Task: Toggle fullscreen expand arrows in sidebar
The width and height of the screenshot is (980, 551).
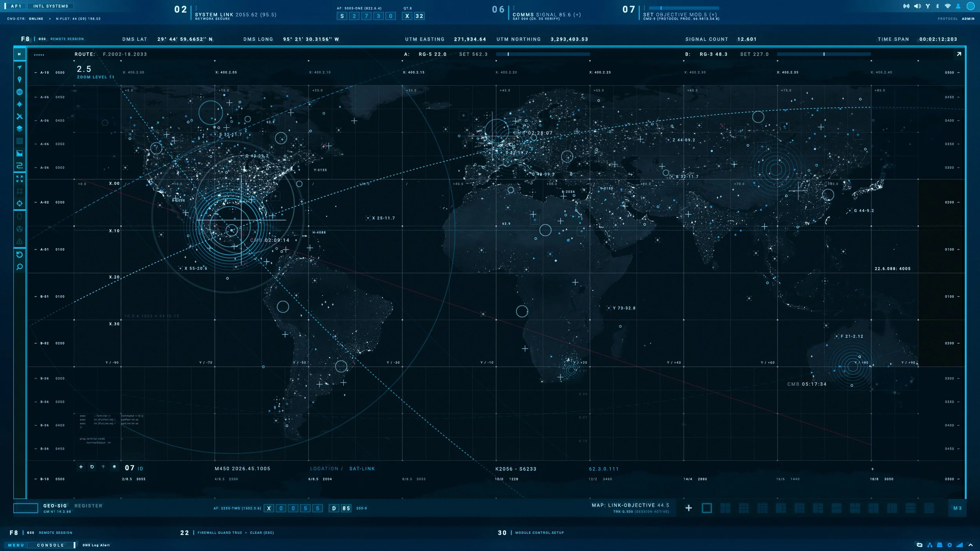Action: pos(19,179)
